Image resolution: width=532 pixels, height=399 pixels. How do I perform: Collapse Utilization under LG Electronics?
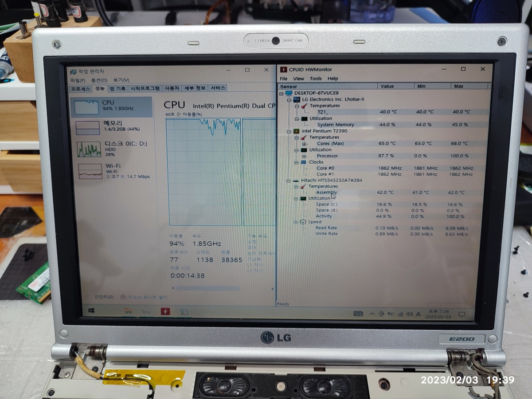pos(297,119)
